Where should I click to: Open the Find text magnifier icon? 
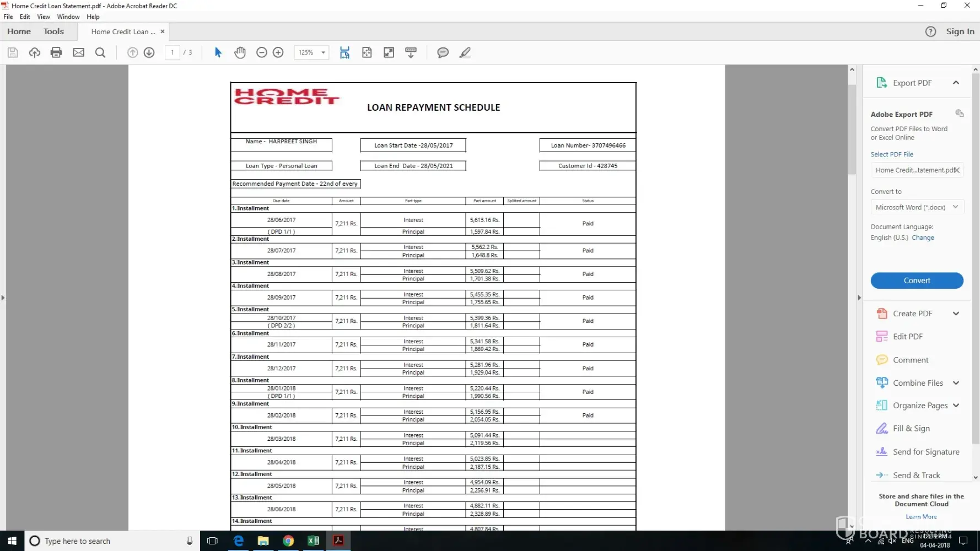point(100,52)
